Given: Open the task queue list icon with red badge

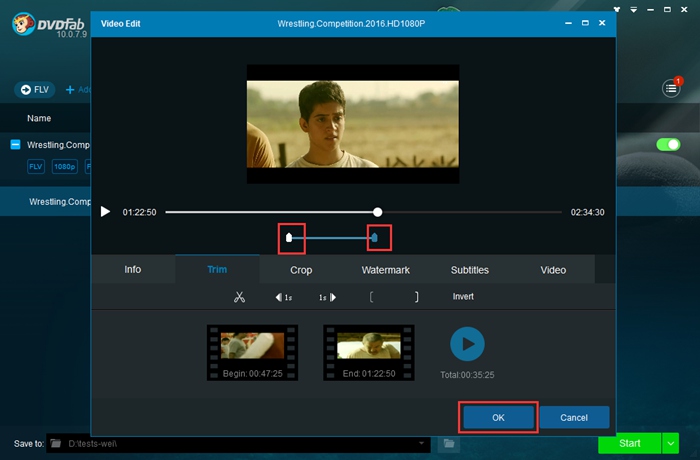Looking at the screenshot, I should tap(672, 89).
